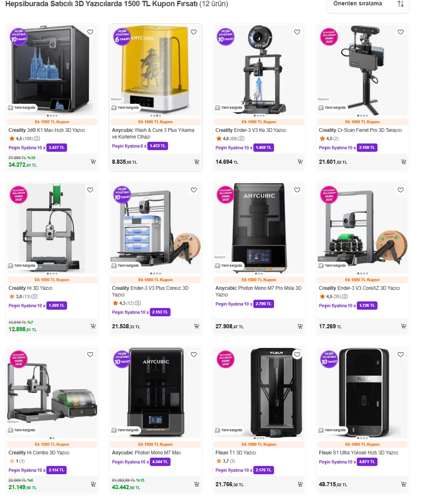Image resolution: width=428 pixels, height=504 pixels.
Task: Click the 2.160 TL installment badge on Cr-Scan Ferret
Action: click(x=367, y=148)
